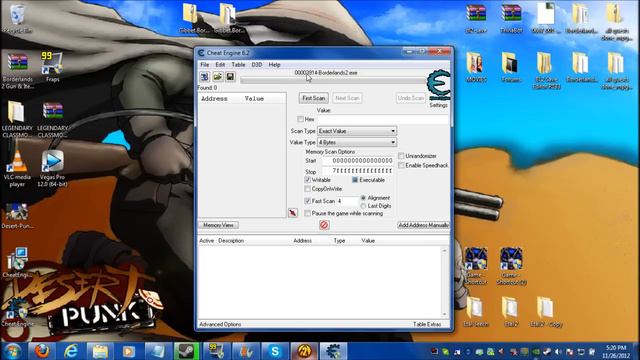640x360 pixels.
Task: Enable the Unrandomizer checkbox
Action: pos(401,156)
